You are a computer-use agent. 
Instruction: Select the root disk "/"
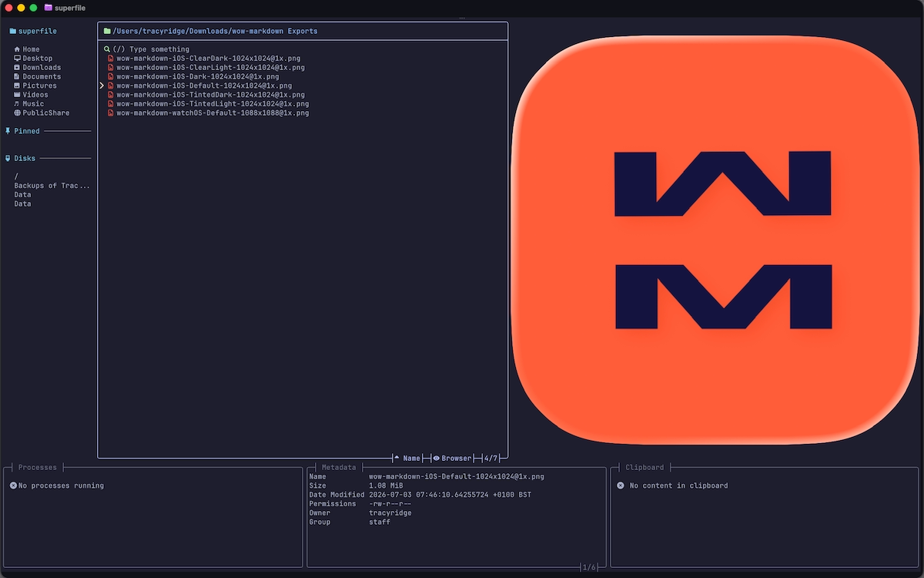click(x=16, y=176)
